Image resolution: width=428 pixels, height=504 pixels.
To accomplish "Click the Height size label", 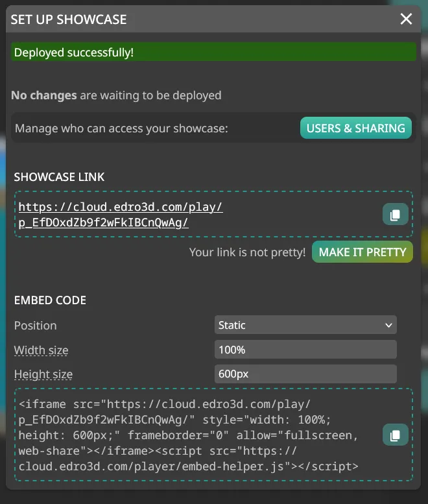I will 43,374.
